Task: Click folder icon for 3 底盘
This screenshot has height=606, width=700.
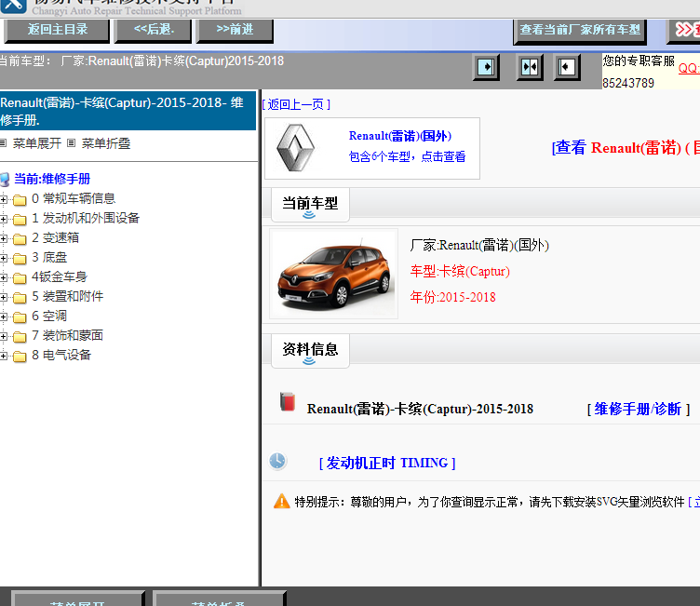Action: click(x=20, y=259)
